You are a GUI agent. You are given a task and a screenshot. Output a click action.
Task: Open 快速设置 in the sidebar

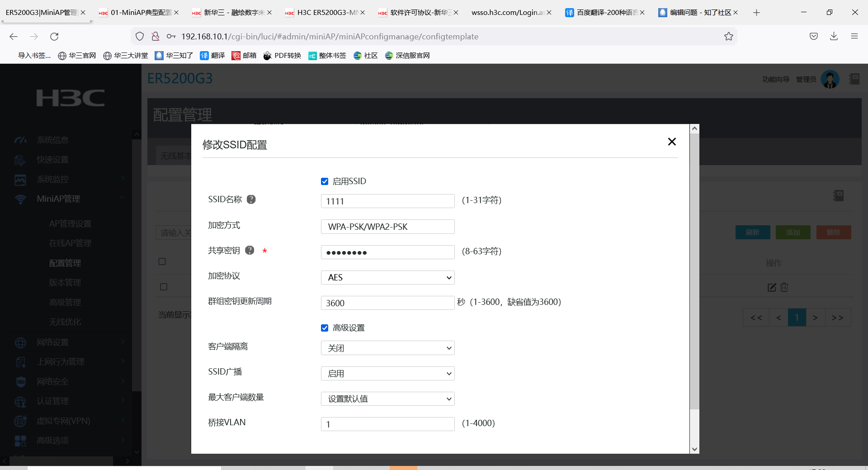[x=52, y=160]
